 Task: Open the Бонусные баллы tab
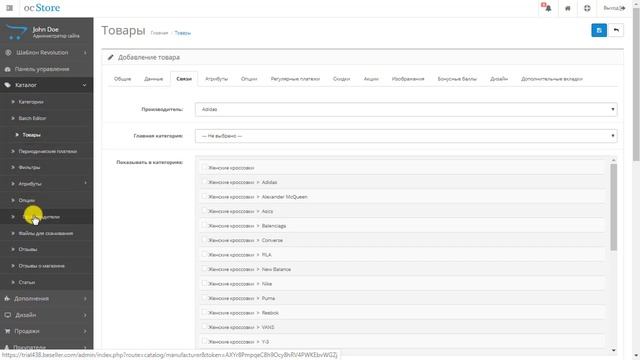[457, 79]
